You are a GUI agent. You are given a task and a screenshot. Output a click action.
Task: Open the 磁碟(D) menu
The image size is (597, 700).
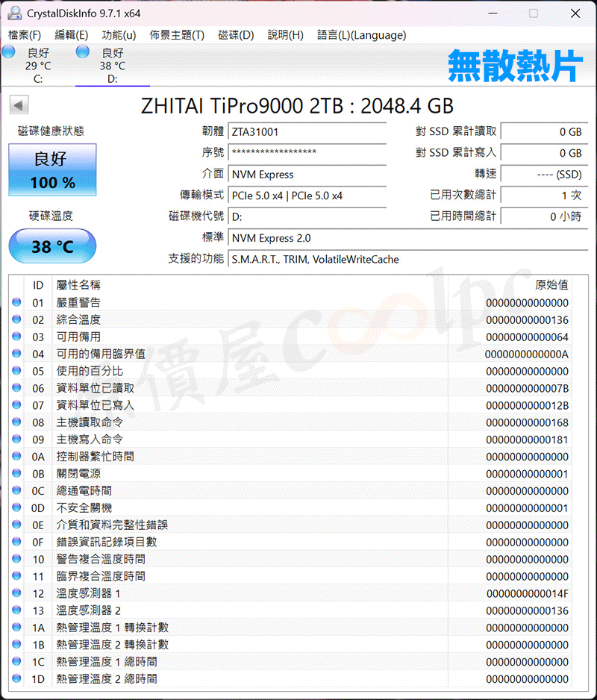236,35
